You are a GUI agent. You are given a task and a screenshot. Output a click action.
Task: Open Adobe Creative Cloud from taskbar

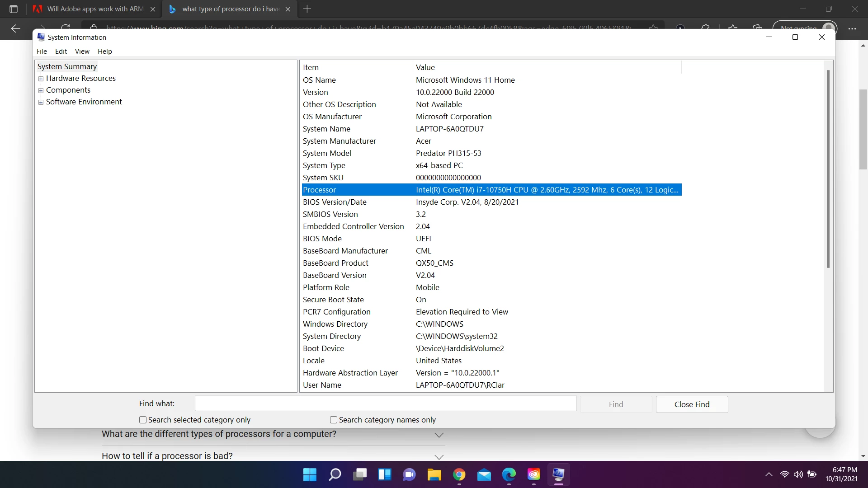pos(534,474)
